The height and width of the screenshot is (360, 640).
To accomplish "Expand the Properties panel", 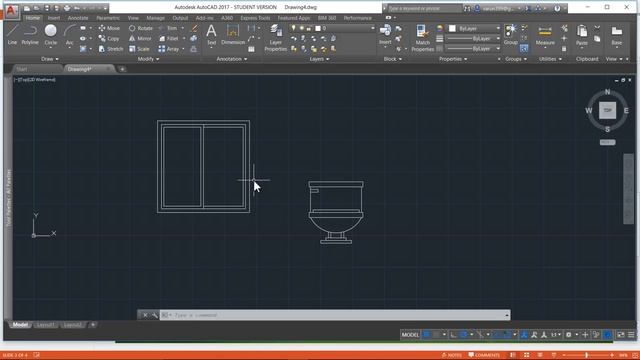I will tap(453, 59).
